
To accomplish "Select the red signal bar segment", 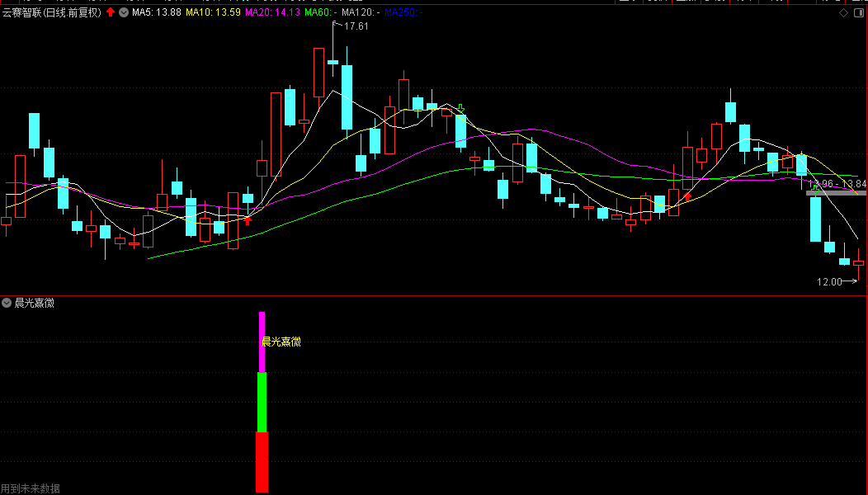I will (x=262, y=462).
